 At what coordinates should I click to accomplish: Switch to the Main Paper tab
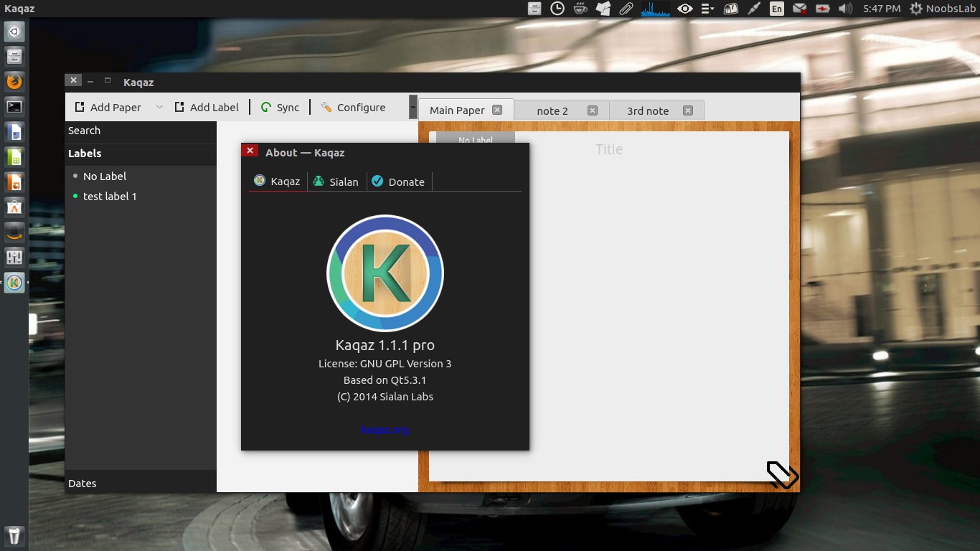[457, 110]
